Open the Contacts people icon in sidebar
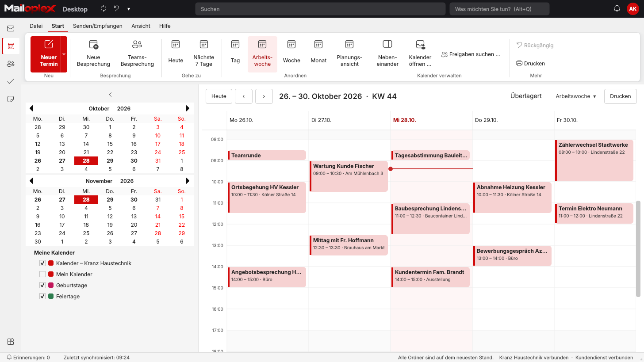Screen dimensions: 644x362 (x=11, y=64)
